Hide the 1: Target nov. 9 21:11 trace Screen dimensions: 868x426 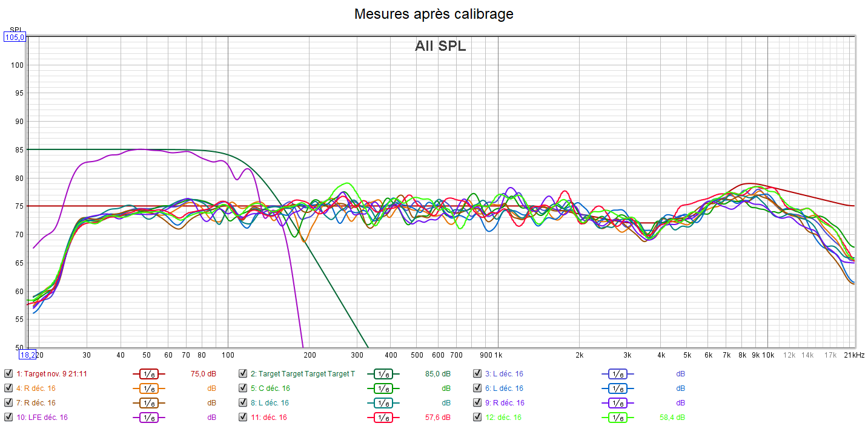[x=8, y=374]
